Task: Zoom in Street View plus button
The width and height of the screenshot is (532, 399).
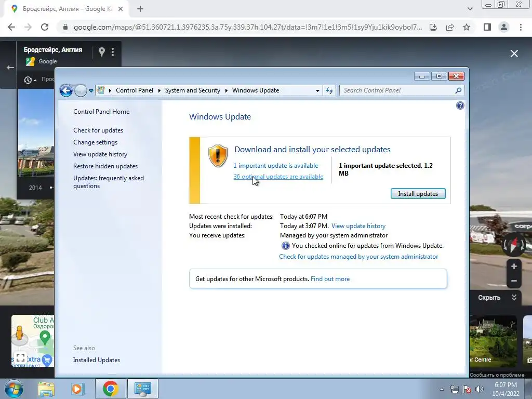Action: click(514, 267)
